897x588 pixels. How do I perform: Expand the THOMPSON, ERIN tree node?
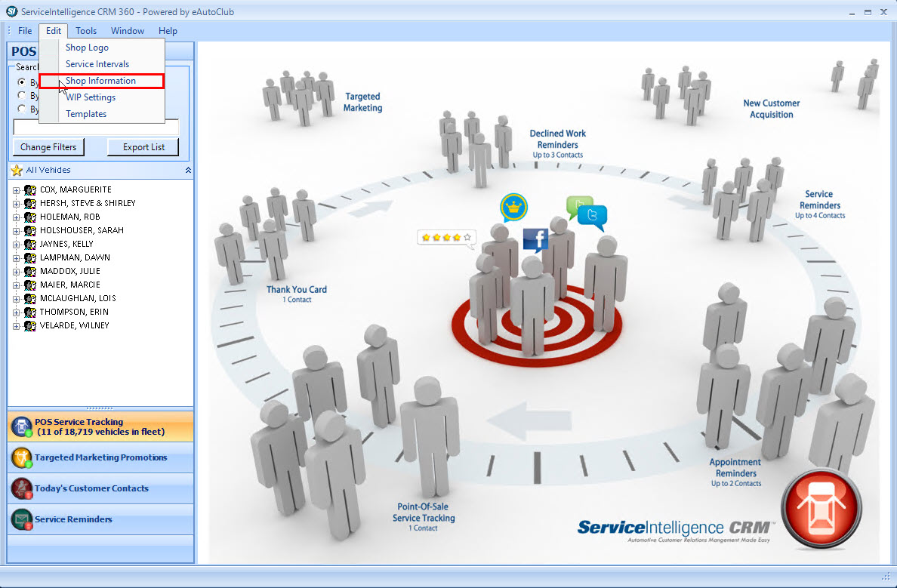(x=16, y=312)
